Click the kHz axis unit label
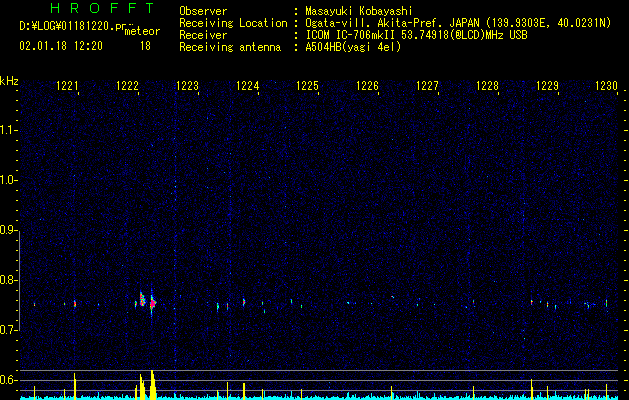629x400 pixels. click(x=9, y=81)
